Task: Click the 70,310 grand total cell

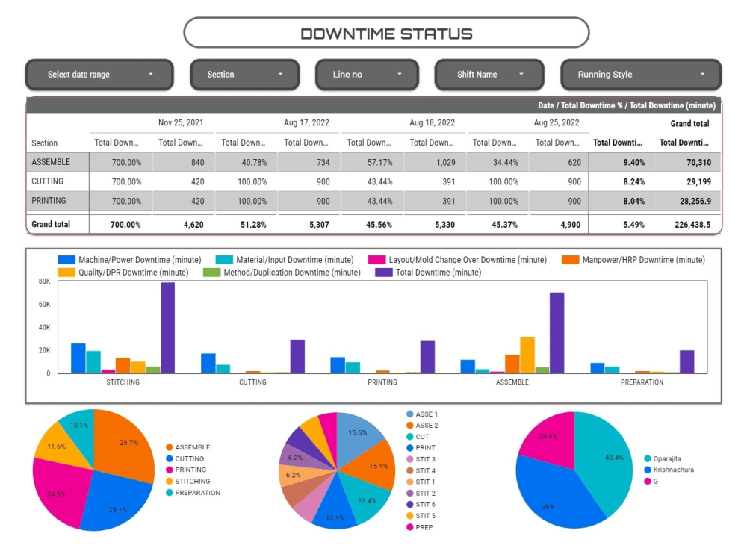Action: pyautogui.click(x=699, y=162)
